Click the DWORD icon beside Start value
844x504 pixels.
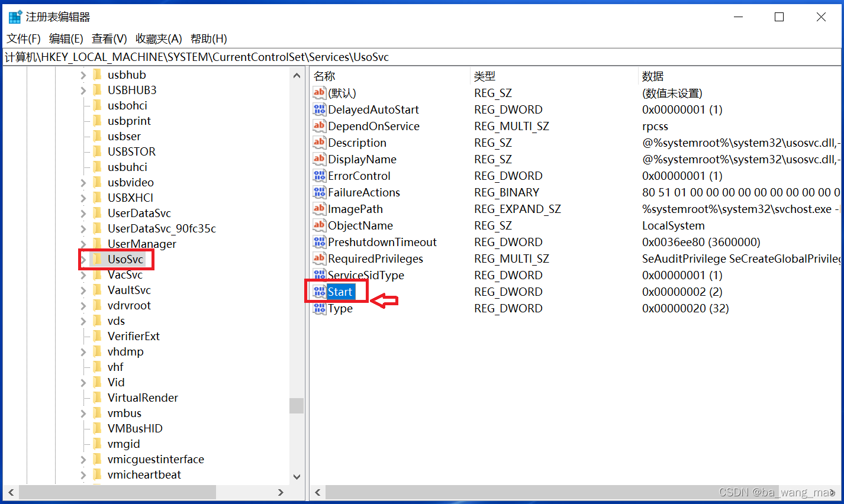(x=320, y=291)
